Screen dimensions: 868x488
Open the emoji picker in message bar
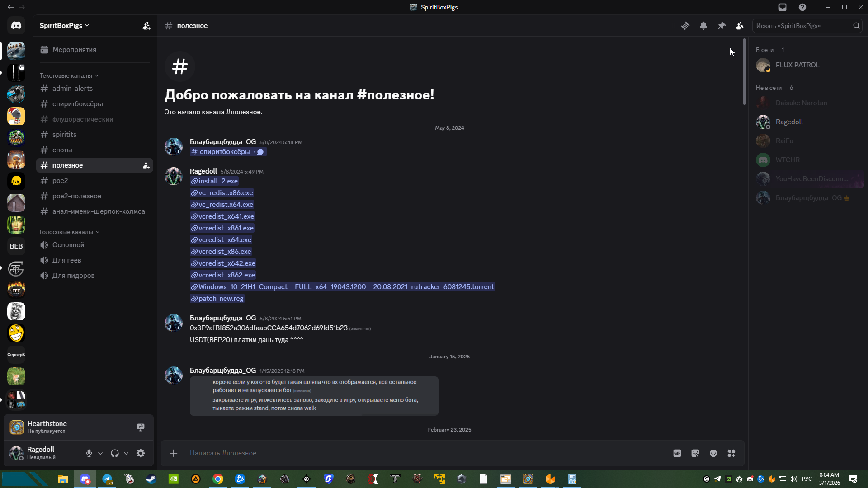point(713,453)
